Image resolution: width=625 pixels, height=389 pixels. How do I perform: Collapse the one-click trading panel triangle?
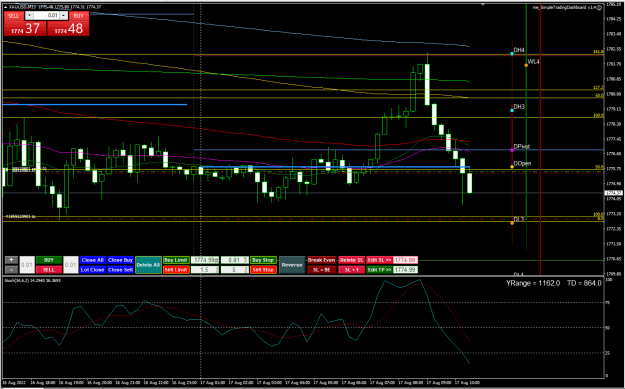click(x=5, y=7)
